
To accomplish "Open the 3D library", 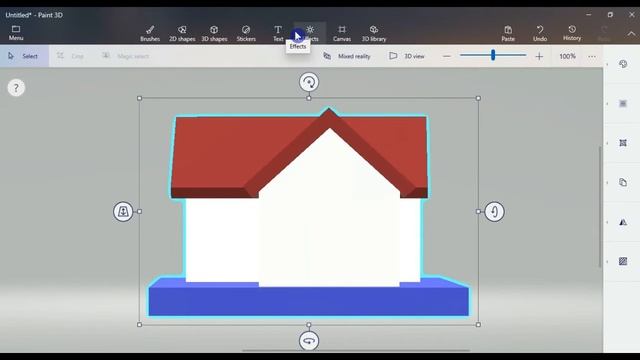I will pyautogui.click(x=373, y=33).
